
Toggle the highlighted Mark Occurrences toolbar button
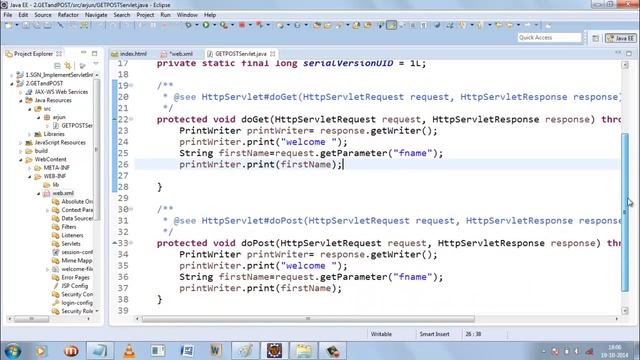click(391, 25)
